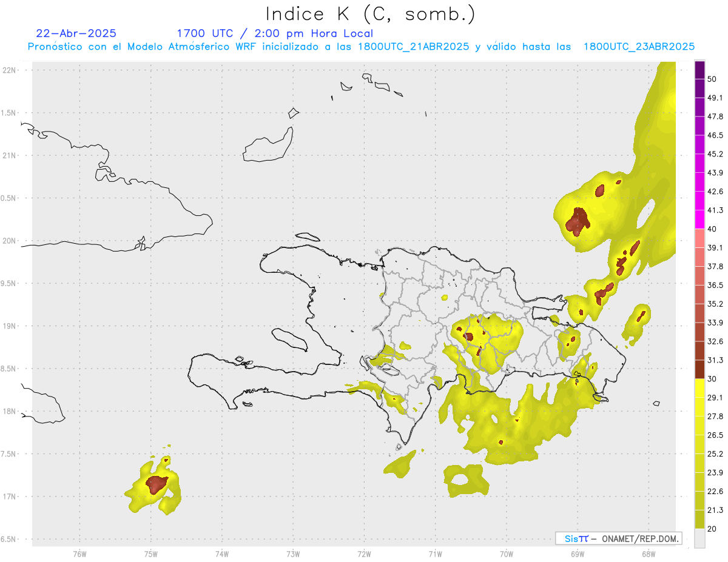The image size is (728, 562).
Task: Click the colorbar label '32.6'
Action: click(715, 341)
